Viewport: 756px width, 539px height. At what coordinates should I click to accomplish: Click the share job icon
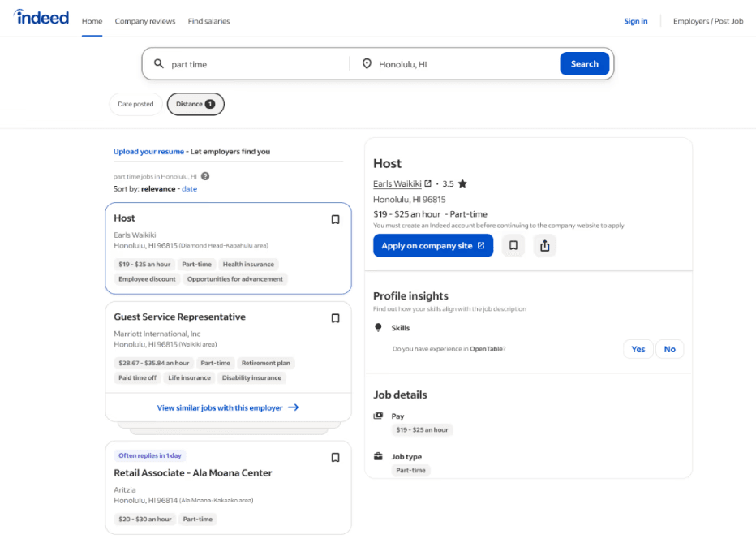click(545, 246)
